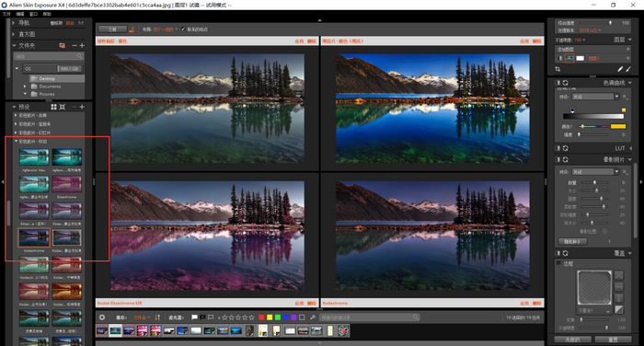
Task: Expand the Documents folder tree arrow
Action: (x=25, y=86)
